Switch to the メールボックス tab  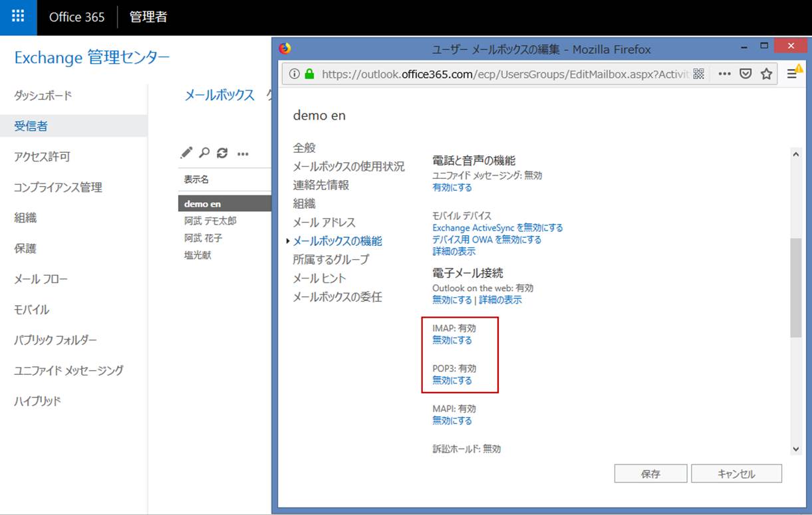(219, 95)
